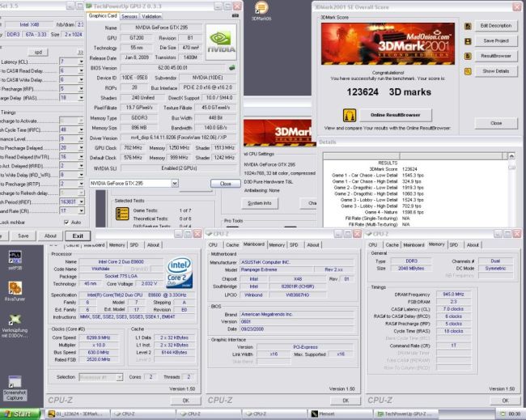Open the CPU tab in CPU-Z Mainboard window

213,245
